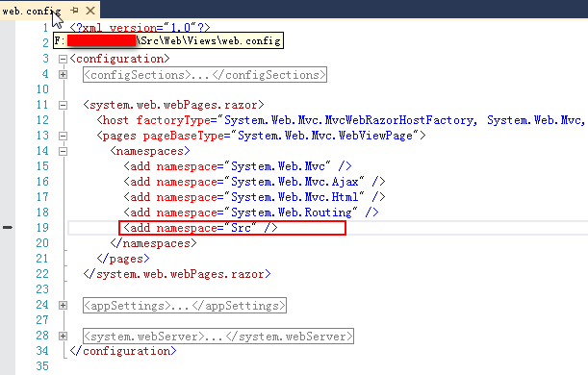Image resolution: width=588 pixels, height=375 pixels.
Task: Click the line 19 margin marker
Action: (x=8, y=227)
